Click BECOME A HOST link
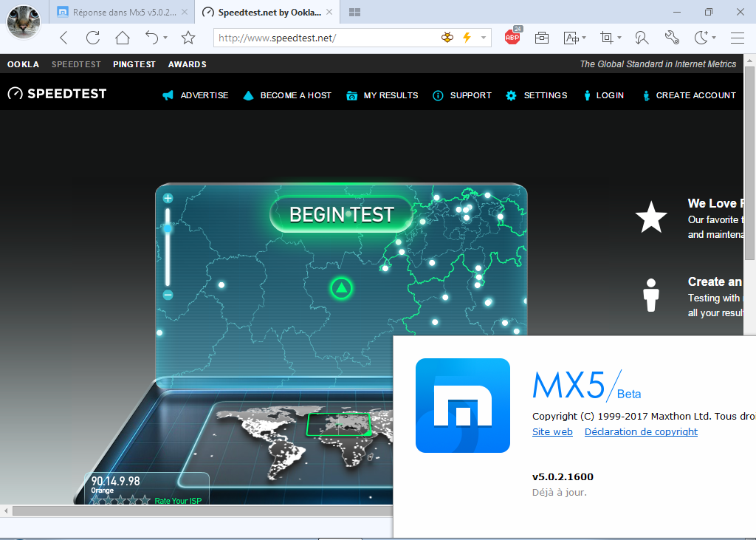This screenshot has height=540, width=756. pos(287,95)
